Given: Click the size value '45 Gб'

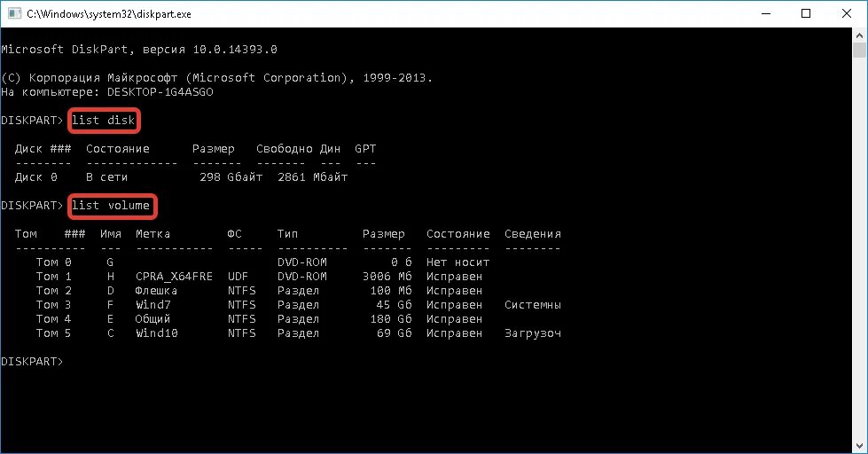Looking at the screenshot, I should pyautogui.click(x=395, y=304).
